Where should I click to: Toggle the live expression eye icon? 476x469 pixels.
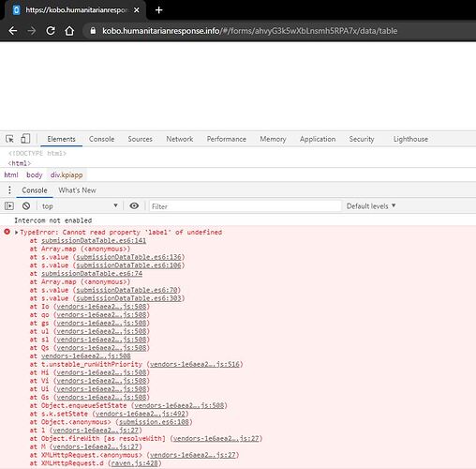point(134,205)
